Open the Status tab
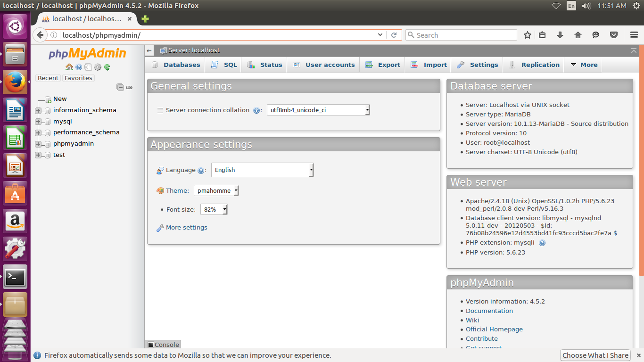644x362 pixels. point(264,65)
